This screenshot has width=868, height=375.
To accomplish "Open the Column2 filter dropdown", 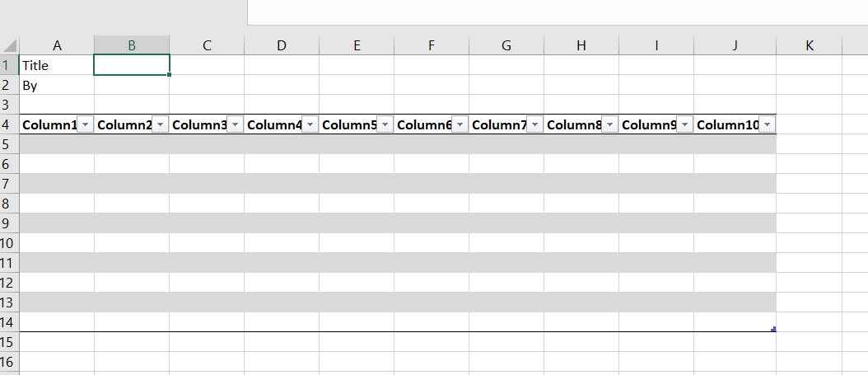I will coord(160,124).
